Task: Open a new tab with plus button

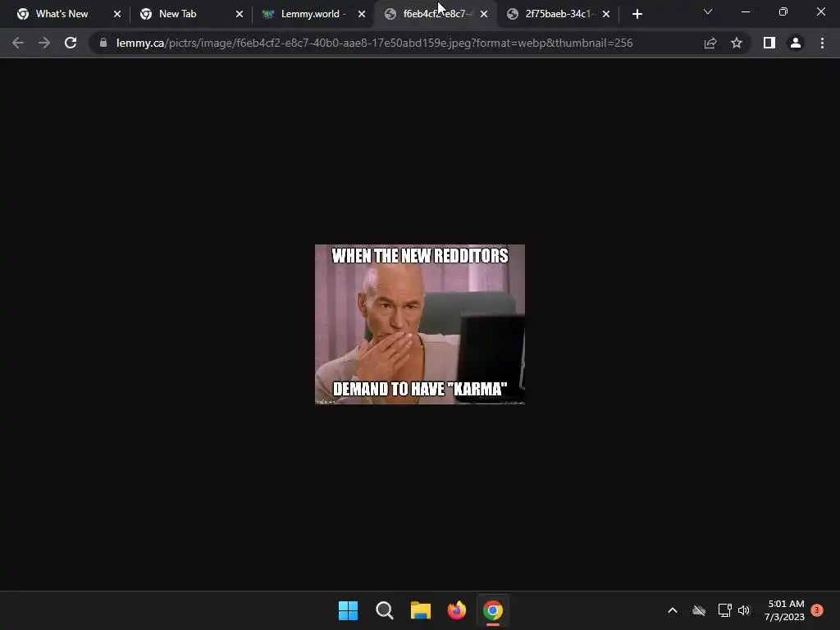Action: pyautogui.click(x=637, y=14)
